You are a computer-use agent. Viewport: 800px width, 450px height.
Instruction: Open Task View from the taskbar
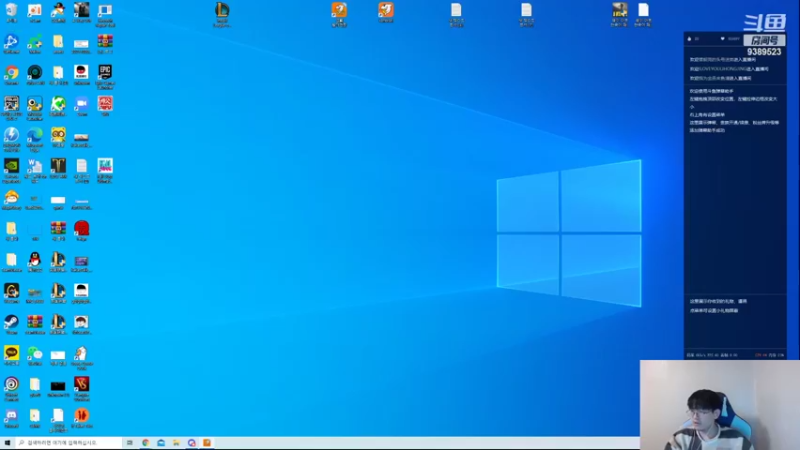pyautogui.click(x=130, y=443)
